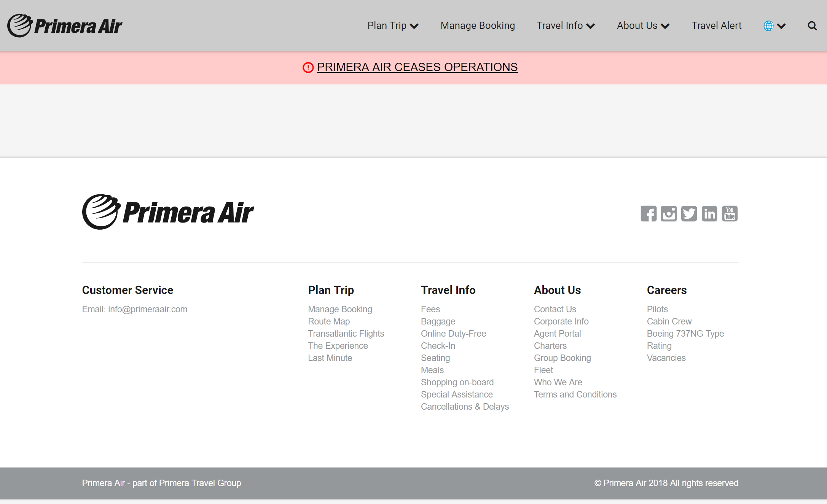Open the Instagram social icon

tap(669, 214)
